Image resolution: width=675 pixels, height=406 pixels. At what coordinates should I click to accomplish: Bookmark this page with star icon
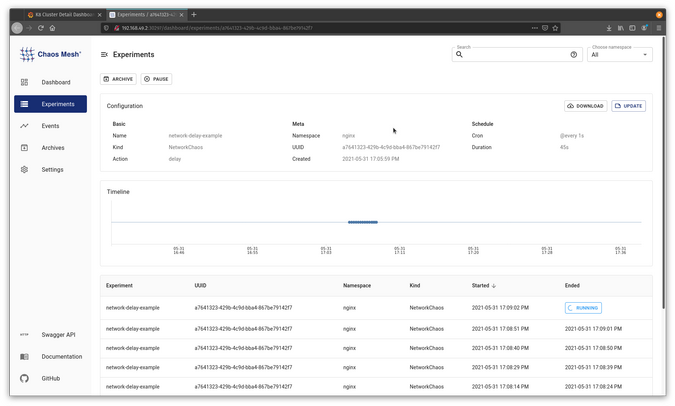pyautogui.click(x=555, y=28)
